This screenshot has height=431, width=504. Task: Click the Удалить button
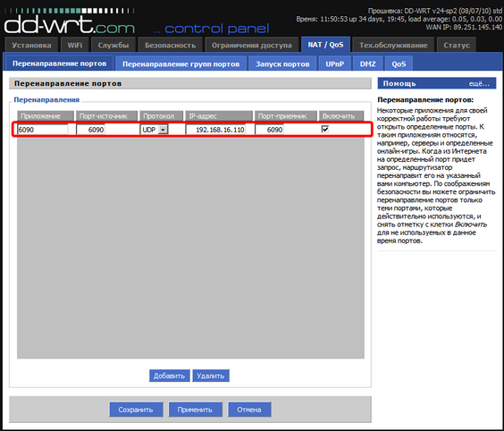tap(211, 376)
